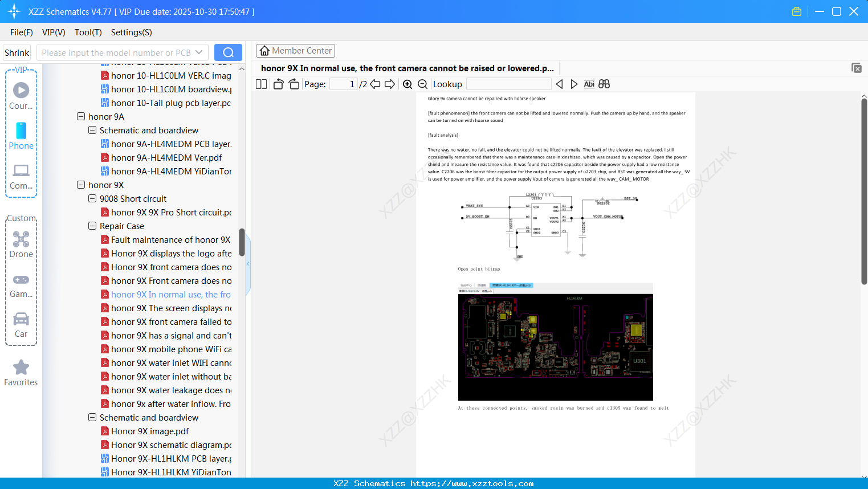The image size is (868, 489).
Task: Open Fault maintenance of honor 9X
Action: (x=165, y=239)
